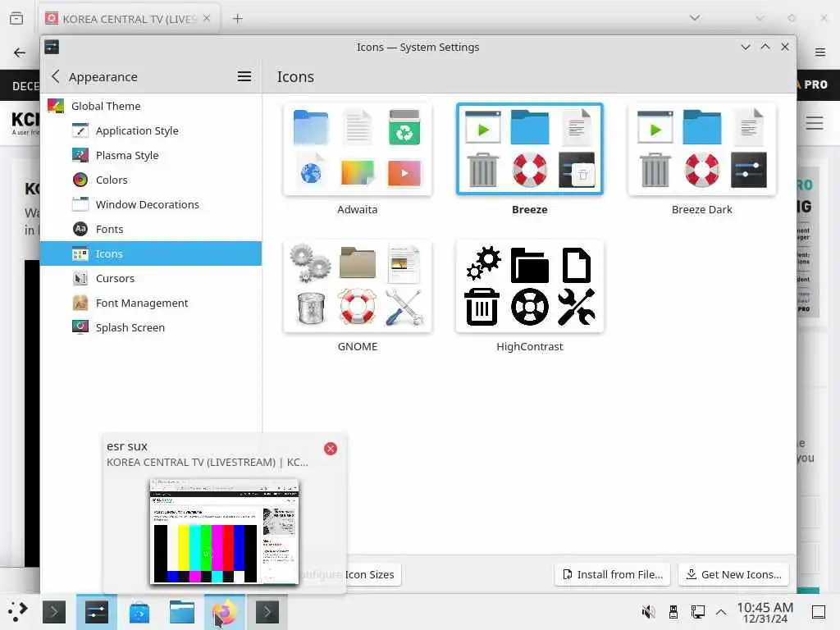Open Splash Screen settings
840x630 pixels.
coord(151,328)
